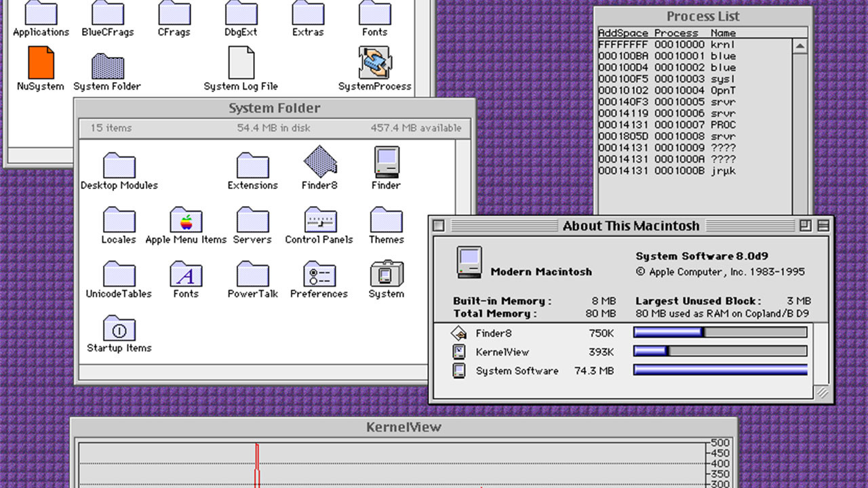Select the orange NuSystem file icon

41,63
